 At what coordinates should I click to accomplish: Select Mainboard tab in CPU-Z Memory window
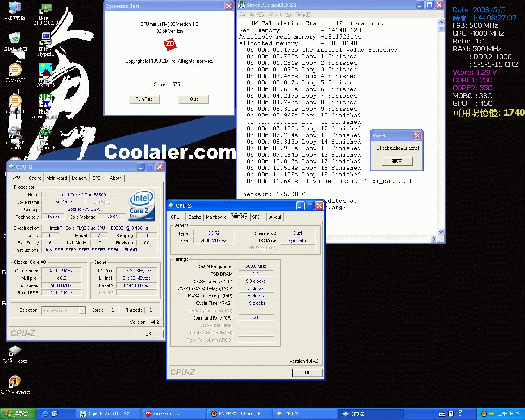coord(216,217)
